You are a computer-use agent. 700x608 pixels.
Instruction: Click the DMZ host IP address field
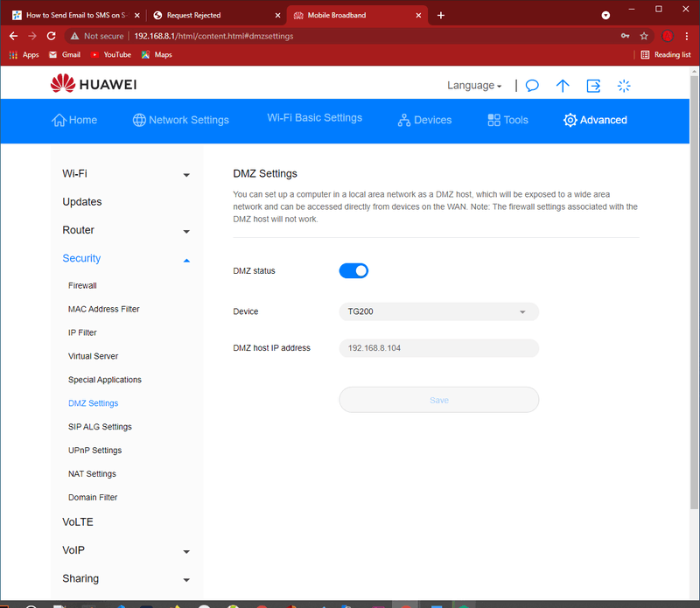click(x=439, y=348)
